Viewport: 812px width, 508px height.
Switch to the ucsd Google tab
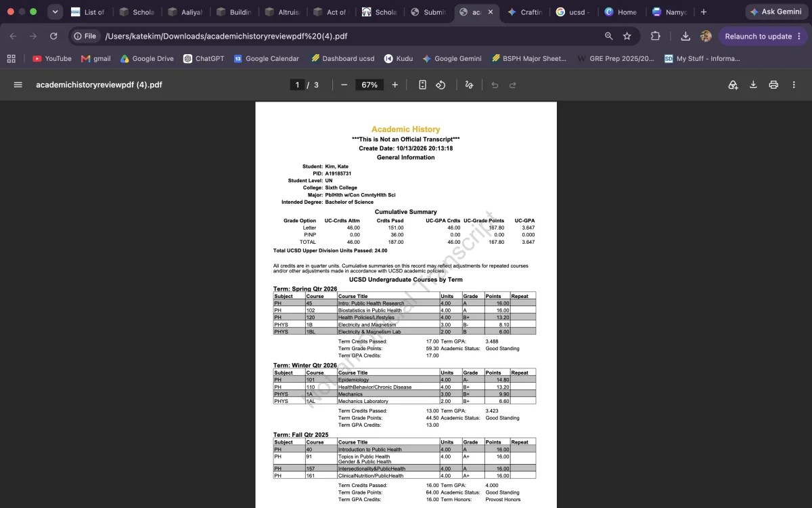pyautogui.click(x=573, y=12)
